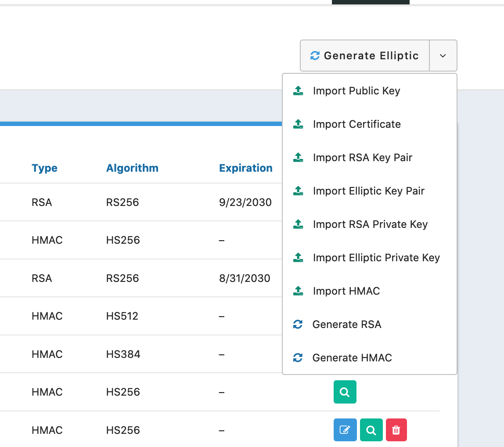
Task: Choose Import Elliptic Key Pair
Action: pyautogui.click(x=369, y=191)
